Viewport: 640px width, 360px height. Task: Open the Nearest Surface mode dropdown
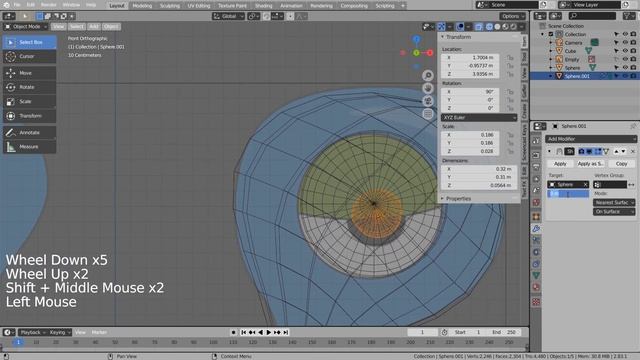(x=614, y=202)
